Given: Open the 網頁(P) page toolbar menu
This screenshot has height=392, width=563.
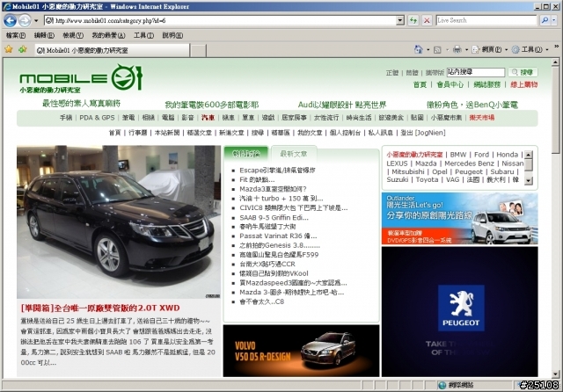Looking at the screenshot, I should pyautogui.click(x=490, y=49).
